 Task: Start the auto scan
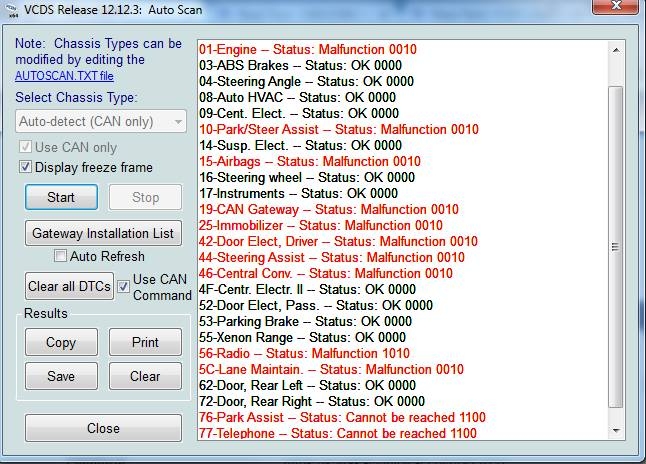(61, 197)
